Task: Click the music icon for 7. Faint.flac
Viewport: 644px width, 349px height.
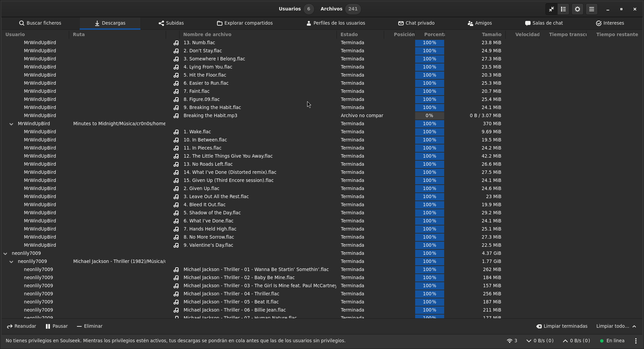Action: tap(176, 91)
